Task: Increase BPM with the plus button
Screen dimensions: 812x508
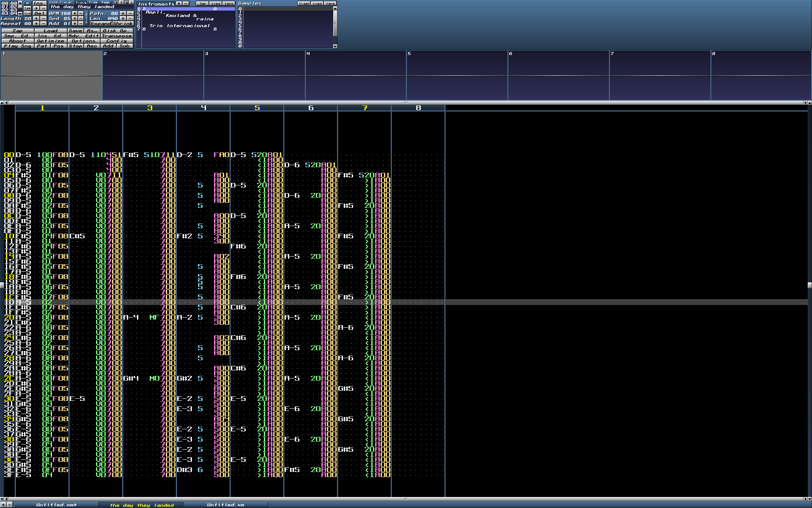Action: [x=75, y=13]
